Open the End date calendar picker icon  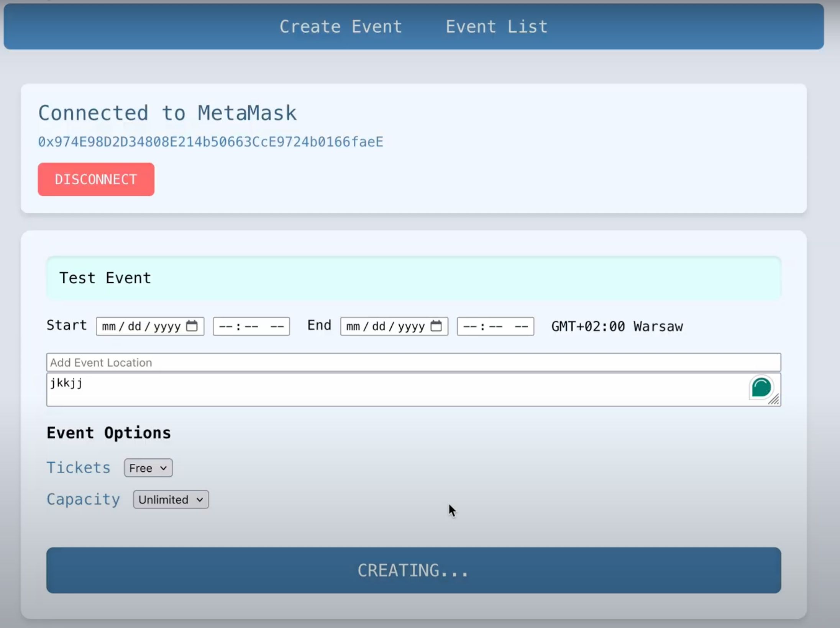coord(436,326)
